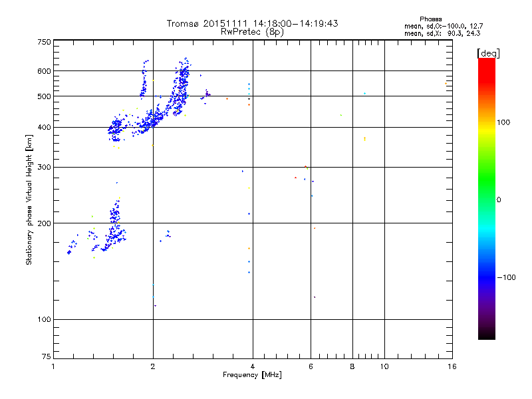Click the y-axis tick label '300'
The width and height of the screenshot is (532, 399).
pyautogui.click(x=44, y=168)
